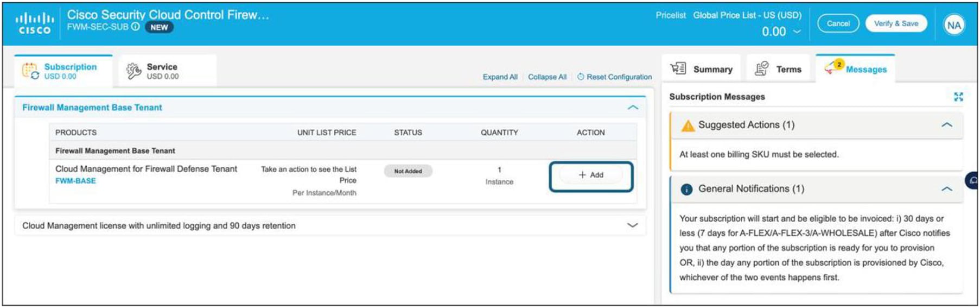
Task: Click the Summary cart list icon
Action: pyautogui.click(x=678, y=68)
